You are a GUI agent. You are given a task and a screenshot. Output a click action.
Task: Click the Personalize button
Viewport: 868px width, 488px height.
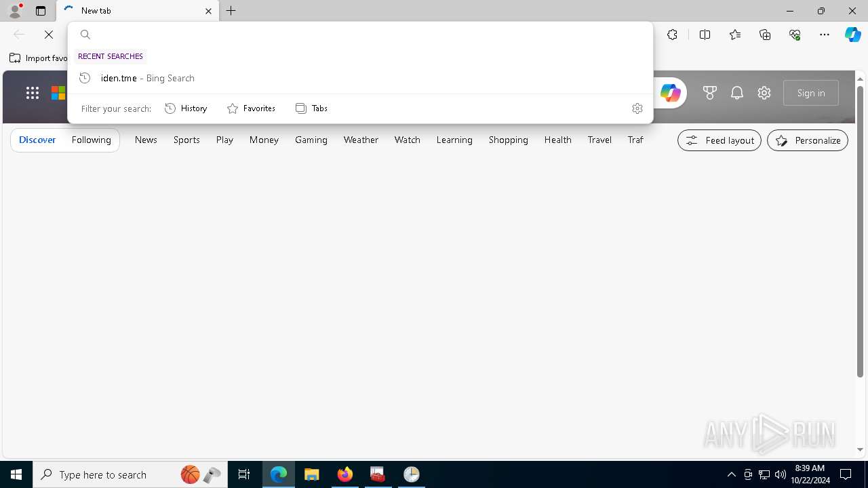[x=808, y=140]
